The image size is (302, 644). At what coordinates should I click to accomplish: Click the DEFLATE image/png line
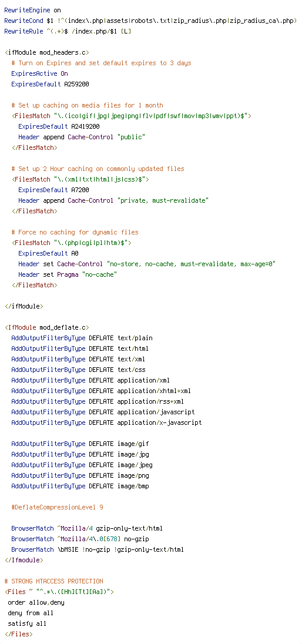(x=80, y=475)
